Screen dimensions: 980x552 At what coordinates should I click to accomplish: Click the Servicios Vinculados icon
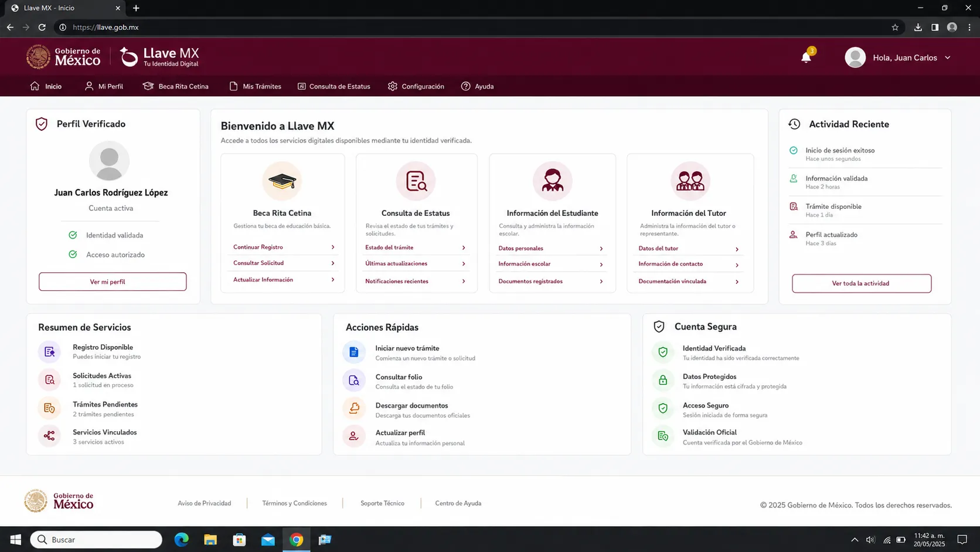tap(49, 436)
